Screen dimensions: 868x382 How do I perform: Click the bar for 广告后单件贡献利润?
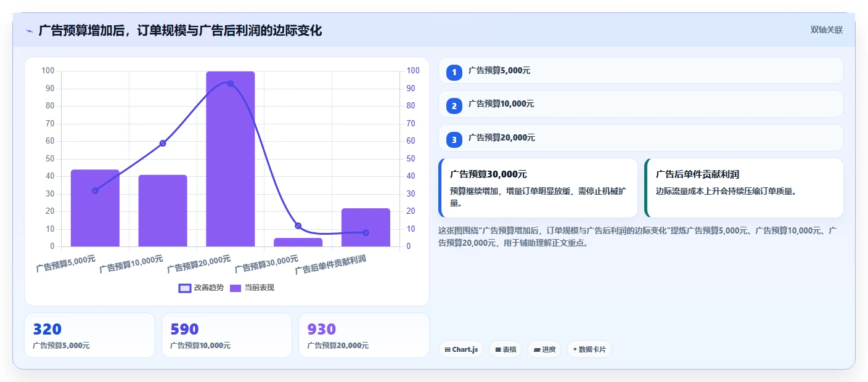[x=366, y=227]
